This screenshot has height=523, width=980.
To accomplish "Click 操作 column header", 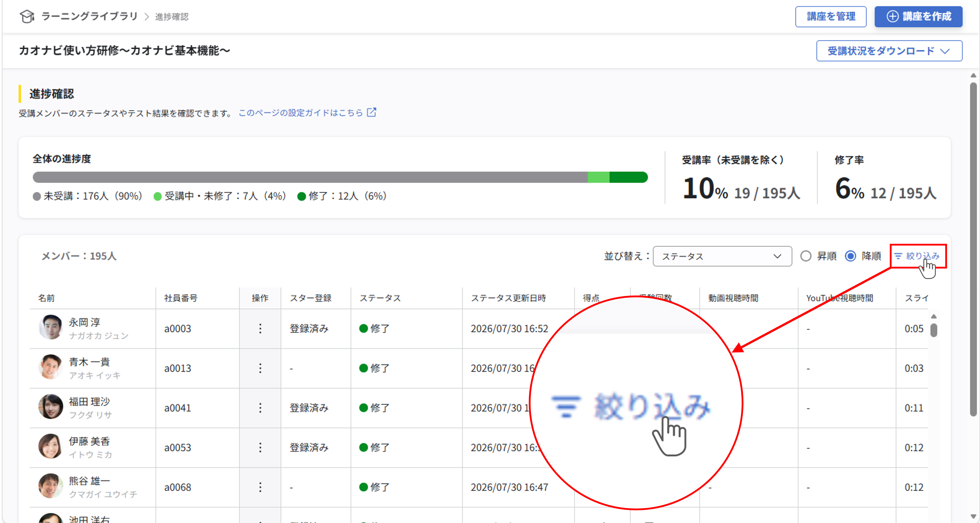I will point(260,298).
